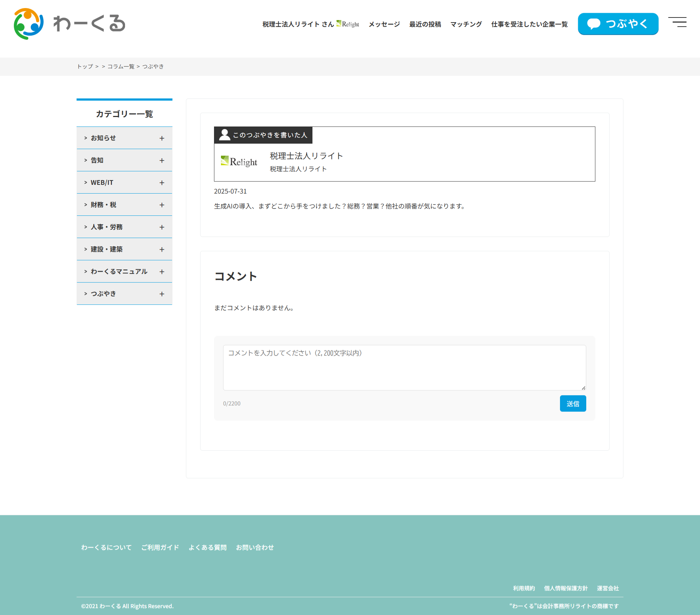Open the hamburger menu icon

[677, 22]
